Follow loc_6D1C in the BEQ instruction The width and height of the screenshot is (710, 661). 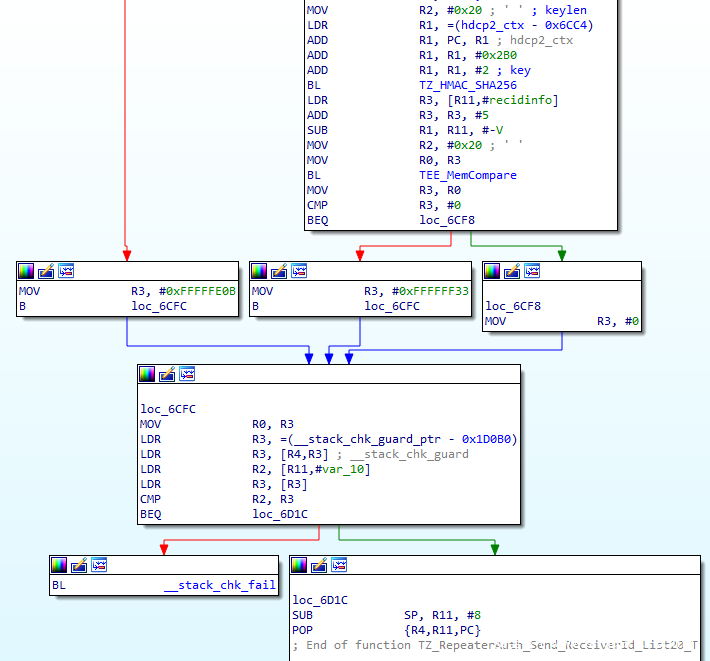pyautogui.click(x=280, y=514)
